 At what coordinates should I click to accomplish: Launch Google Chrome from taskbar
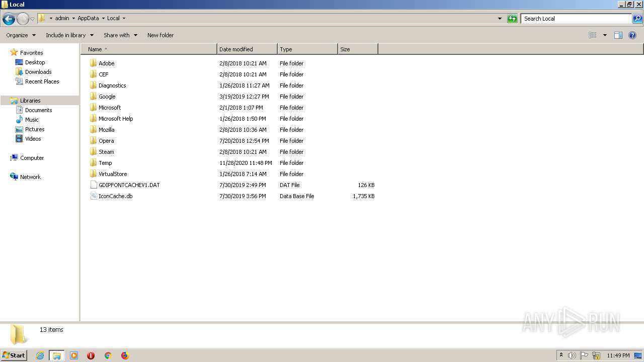point(108,355)
